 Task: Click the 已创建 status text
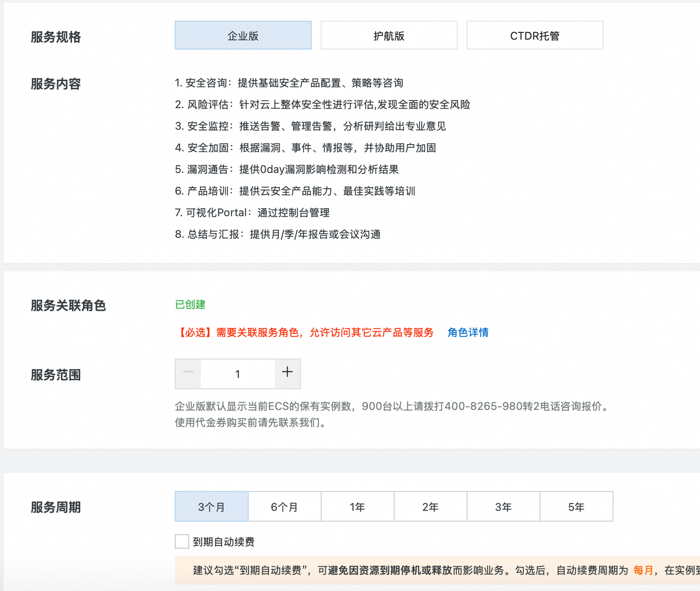point(190,305)
